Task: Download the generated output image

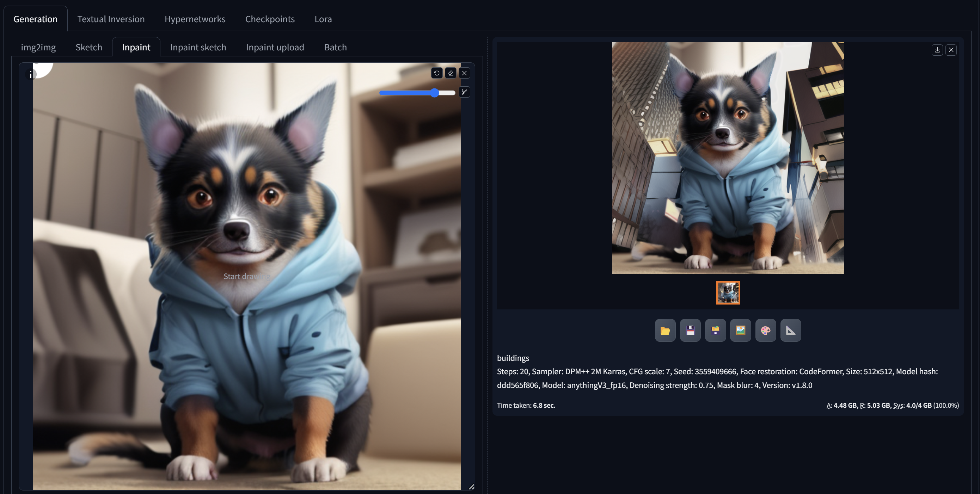Action: coord(937,50)
